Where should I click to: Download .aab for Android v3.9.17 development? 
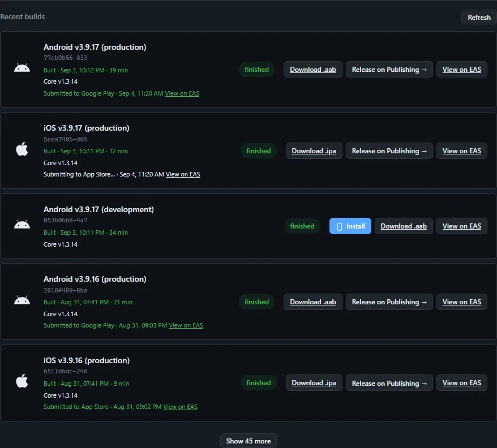click(x=404, y=226)
